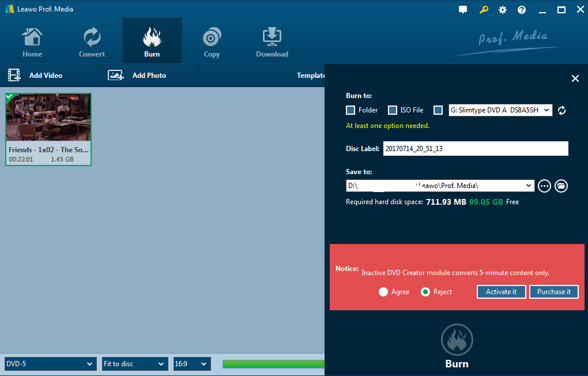Viewport: 588px width, 376px height.
Task: Open the Home module
Action: tap(32, 43)
